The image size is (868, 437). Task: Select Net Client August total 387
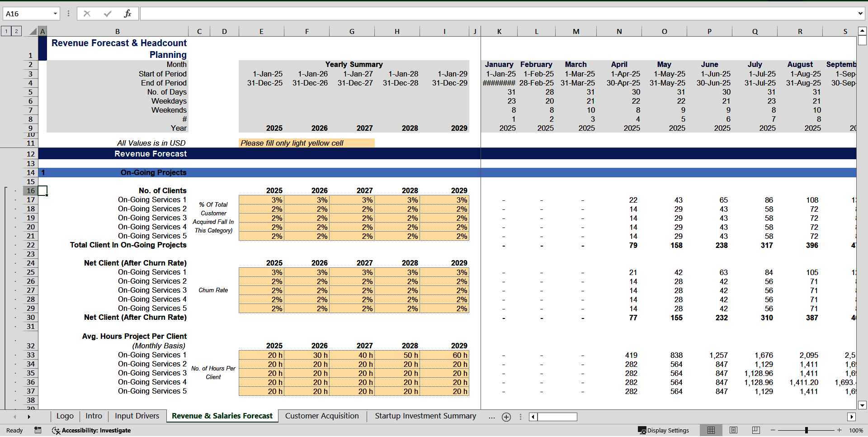pos(800,318)
